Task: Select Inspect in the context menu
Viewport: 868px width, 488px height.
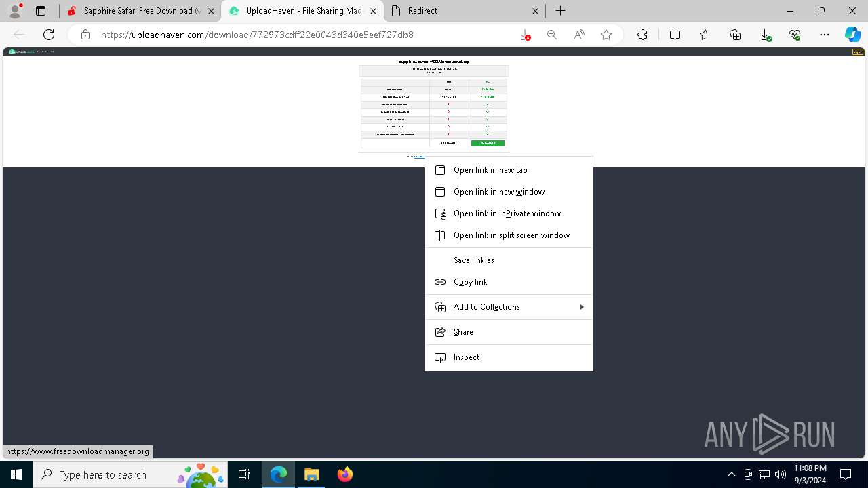Action: tap(509, 357)
